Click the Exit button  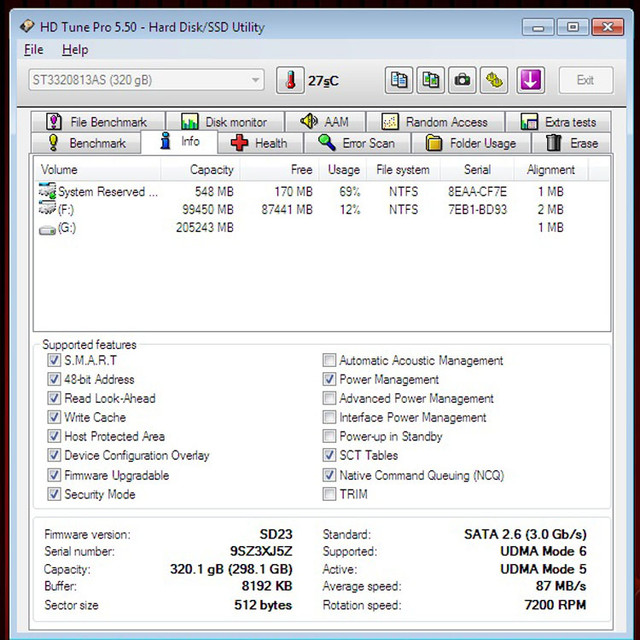click(585, 80)
